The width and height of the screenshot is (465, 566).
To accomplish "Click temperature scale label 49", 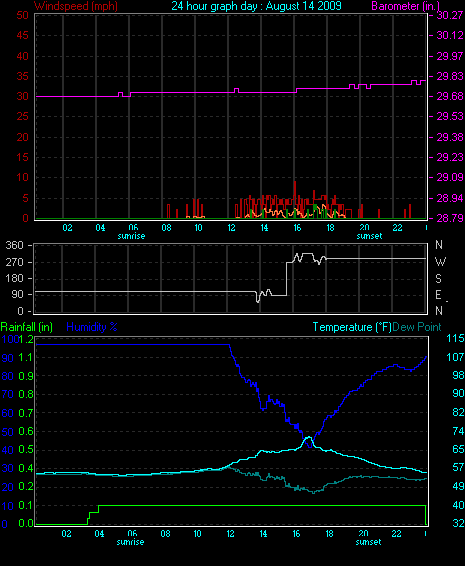I will point(458,487).
